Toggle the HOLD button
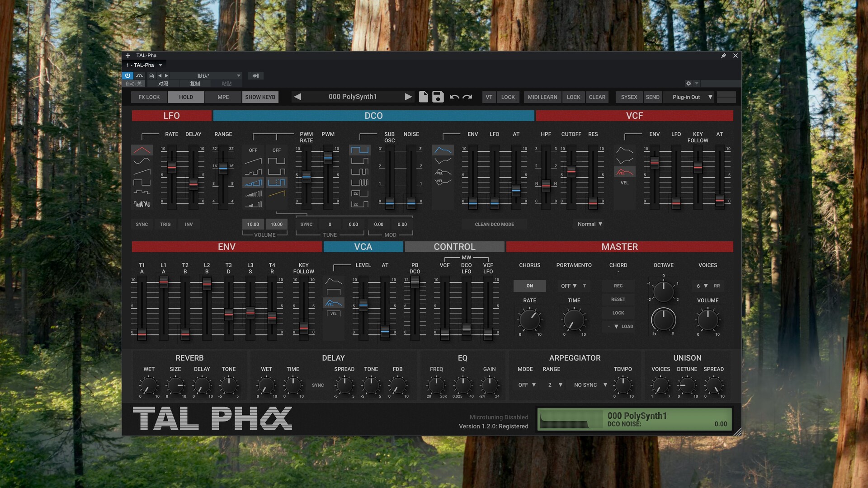The height and width of the screenshot is (488, 868). click(x=186, y=97)
